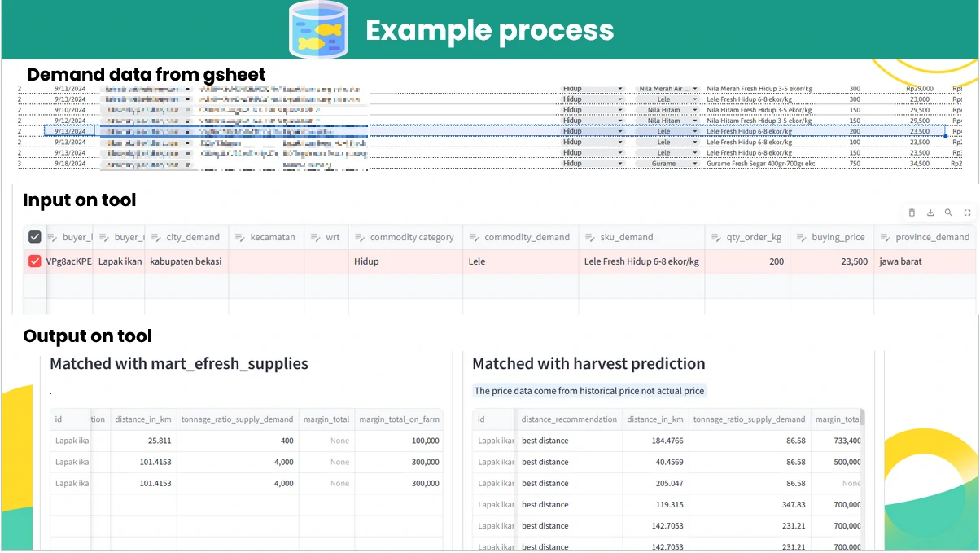Expand input table with the fullscreen icon
The image size is (980, 553).
tap(968, 213)
